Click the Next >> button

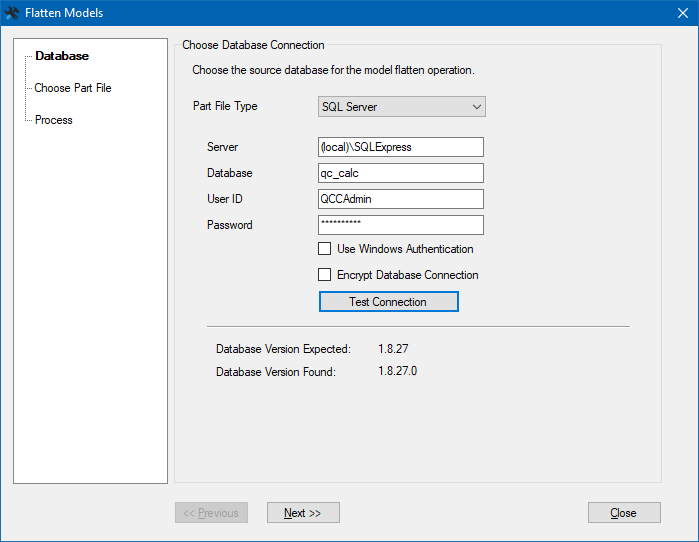click(x=303, y=513)
